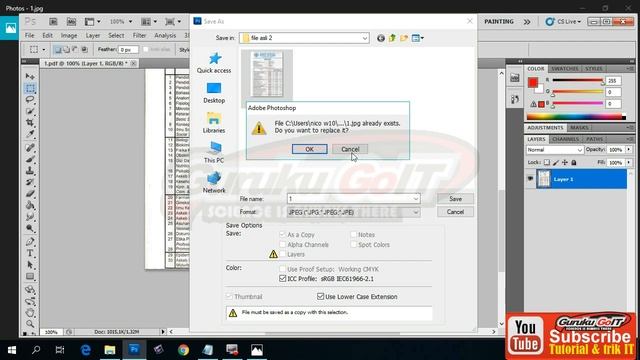Image resolution: width=640 pixels, height=360 pixels.
Task: Select the Clone Stamp tool
Action: 30,171
